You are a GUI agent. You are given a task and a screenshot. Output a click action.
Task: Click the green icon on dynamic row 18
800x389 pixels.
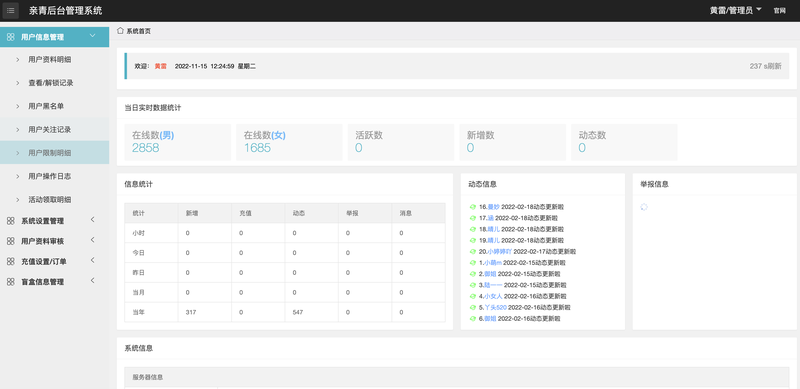[x=473, y=229]
